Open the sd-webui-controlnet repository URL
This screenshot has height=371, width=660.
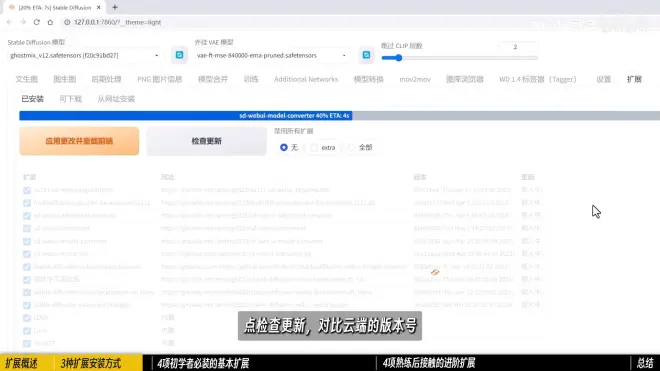(x=234, y=228)
